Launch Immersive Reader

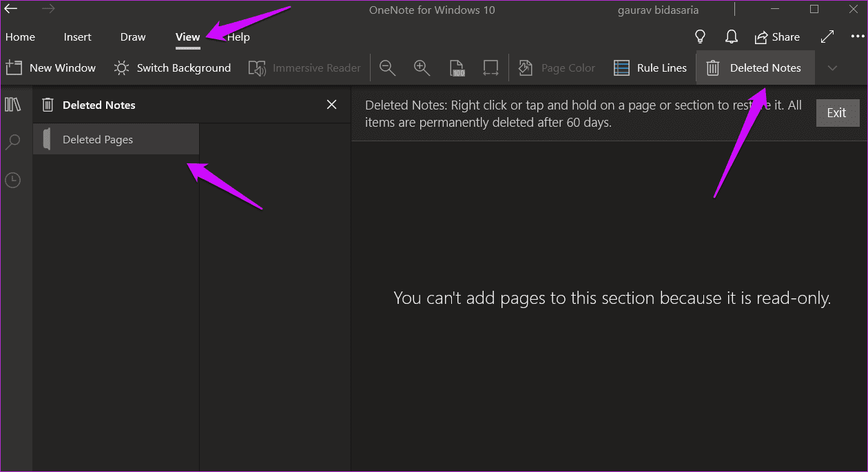click(x=304, y=68)
